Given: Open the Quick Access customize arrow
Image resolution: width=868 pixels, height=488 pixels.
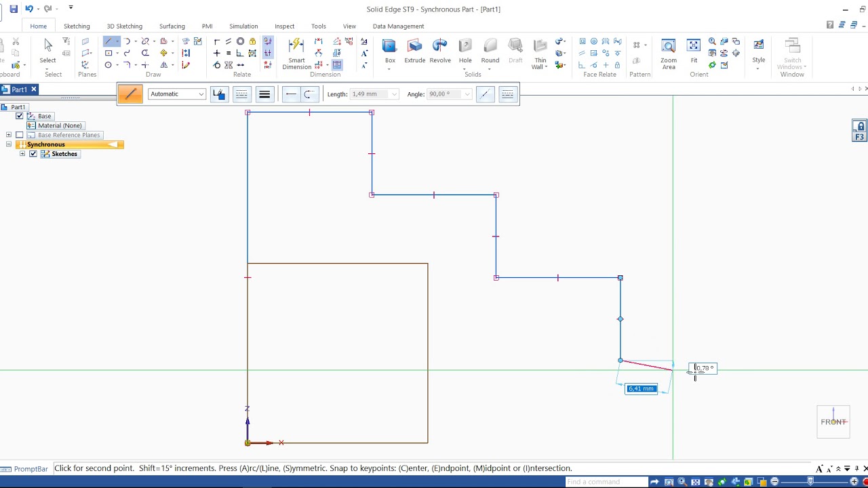Looking at the screenshot, I should [71, 8].
